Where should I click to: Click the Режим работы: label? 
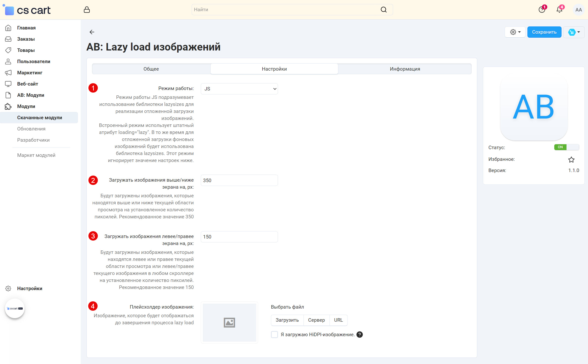[176, 88]
